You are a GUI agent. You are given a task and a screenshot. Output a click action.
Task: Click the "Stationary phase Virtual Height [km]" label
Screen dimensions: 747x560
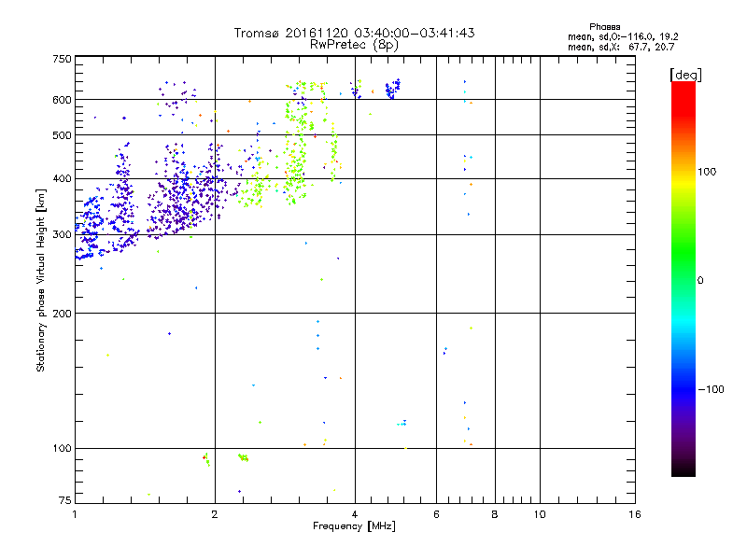pyautogui.click(x=41, y=280)
